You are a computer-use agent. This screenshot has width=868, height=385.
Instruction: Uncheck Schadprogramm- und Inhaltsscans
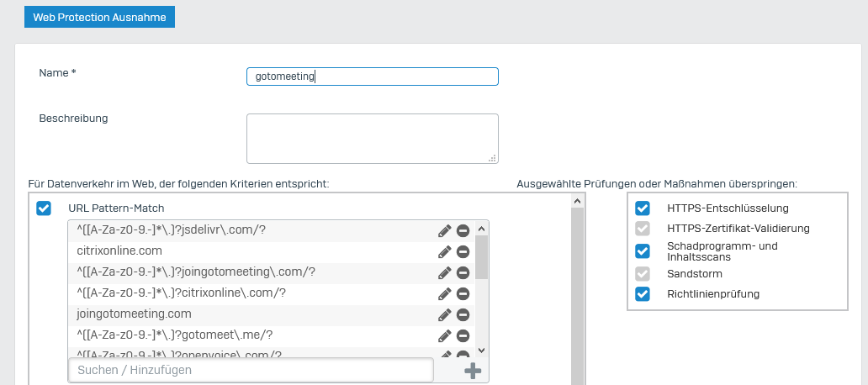click(x=642, y=251)
